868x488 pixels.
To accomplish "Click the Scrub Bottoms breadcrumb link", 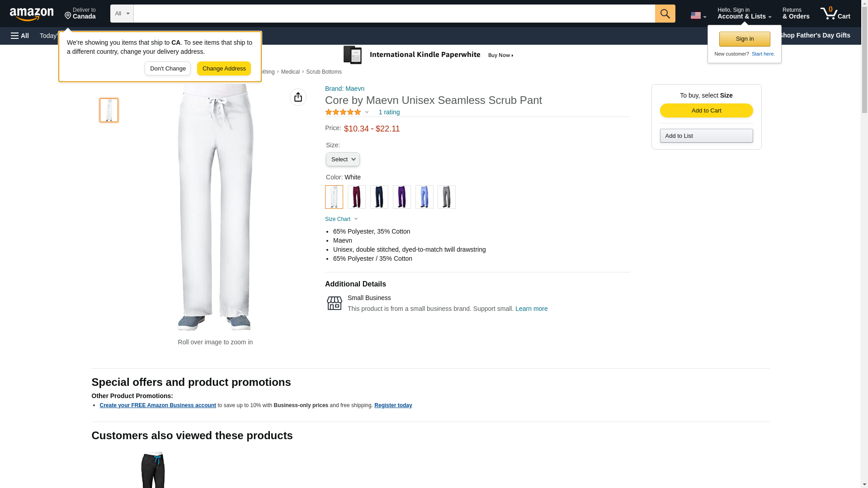I will [x=324, y=72].
